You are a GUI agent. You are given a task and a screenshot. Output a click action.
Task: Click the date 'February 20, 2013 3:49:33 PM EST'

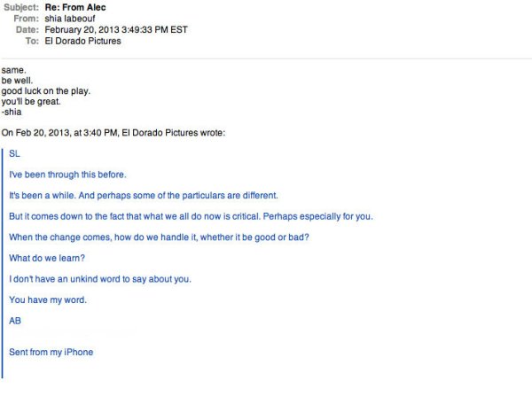click(x=116, y=29)
